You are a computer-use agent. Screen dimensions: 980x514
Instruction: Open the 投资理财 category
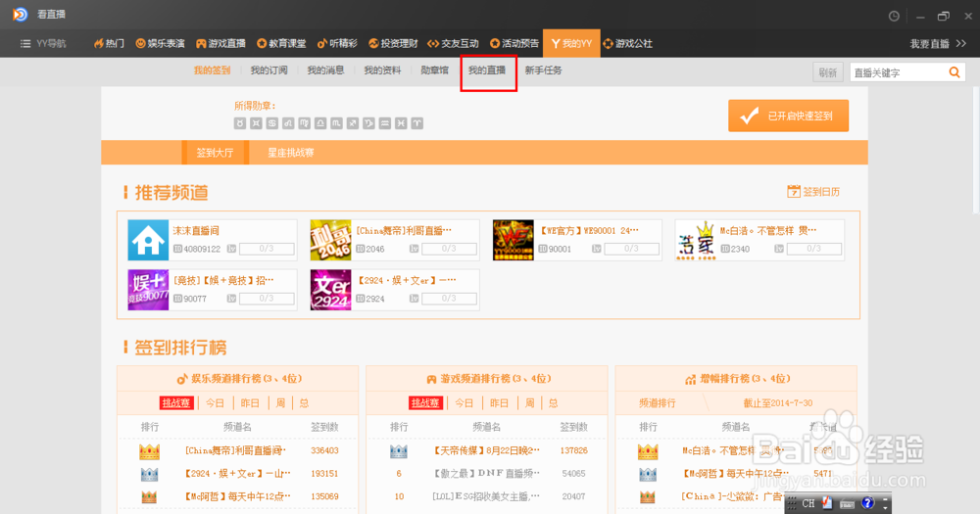[x=393, y=44]
